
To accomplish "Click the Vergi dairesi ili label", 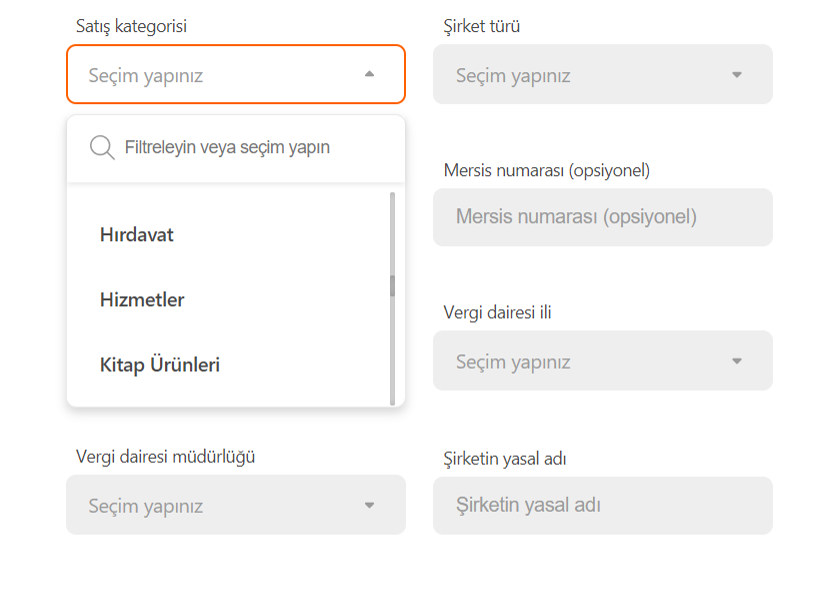I will [497, 313].
